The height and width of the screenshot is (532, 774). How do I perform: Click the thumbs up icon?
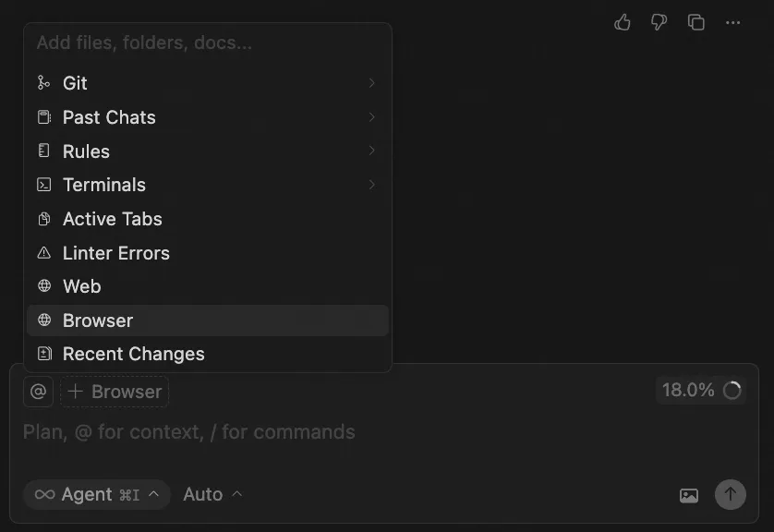tap(623, 22)
